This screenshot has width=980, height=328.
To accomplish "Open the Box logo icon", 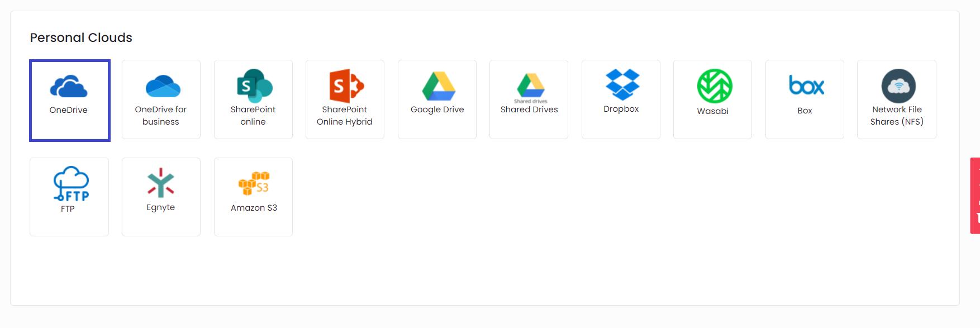I will 806,85.
